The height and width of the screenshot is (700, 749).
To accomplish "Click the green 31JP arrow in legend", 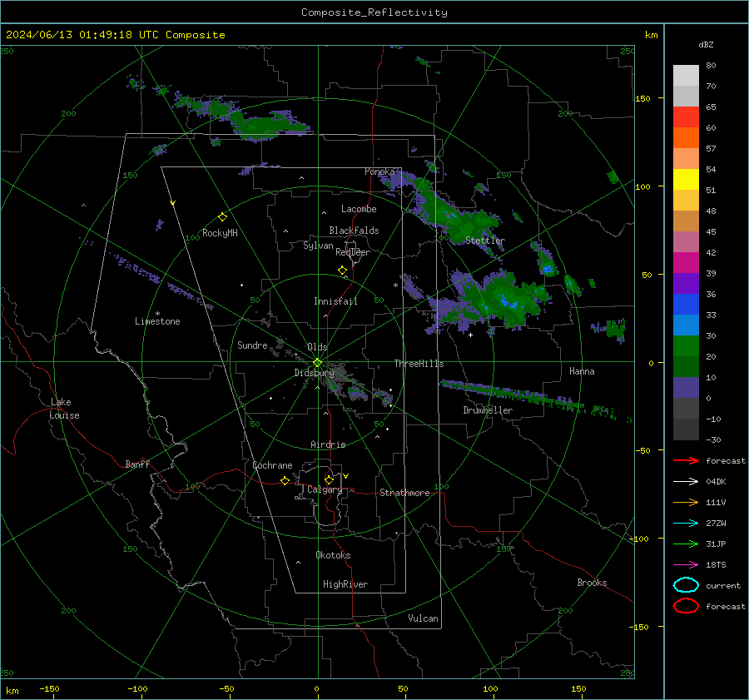I will pyautogui.click(x=686, y=544).
